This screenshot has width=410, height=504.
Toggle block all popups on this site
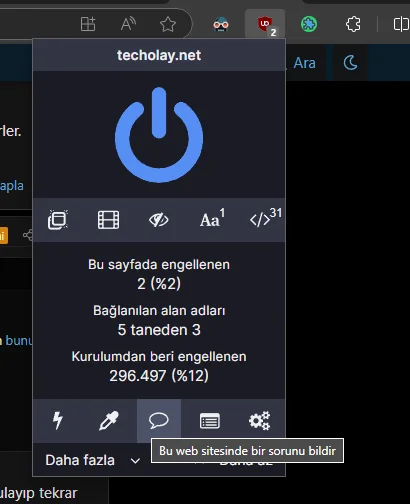click(58, 220)
